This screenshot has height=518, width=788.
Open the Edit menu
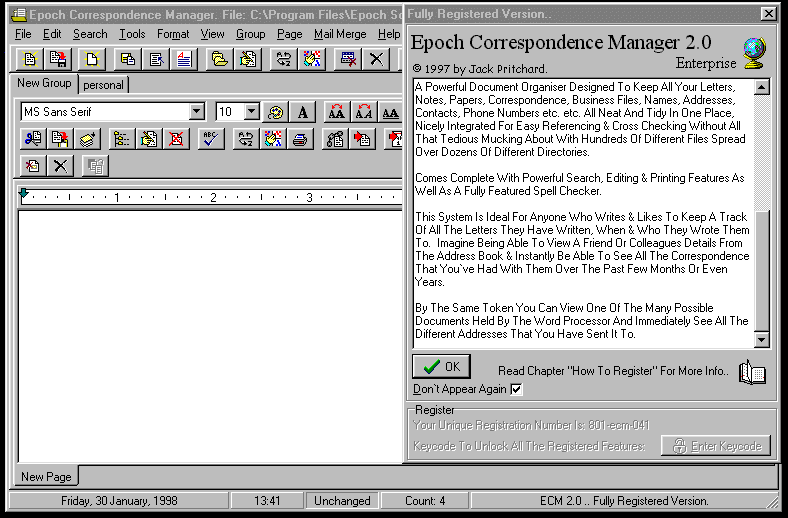tap(52, 34)
